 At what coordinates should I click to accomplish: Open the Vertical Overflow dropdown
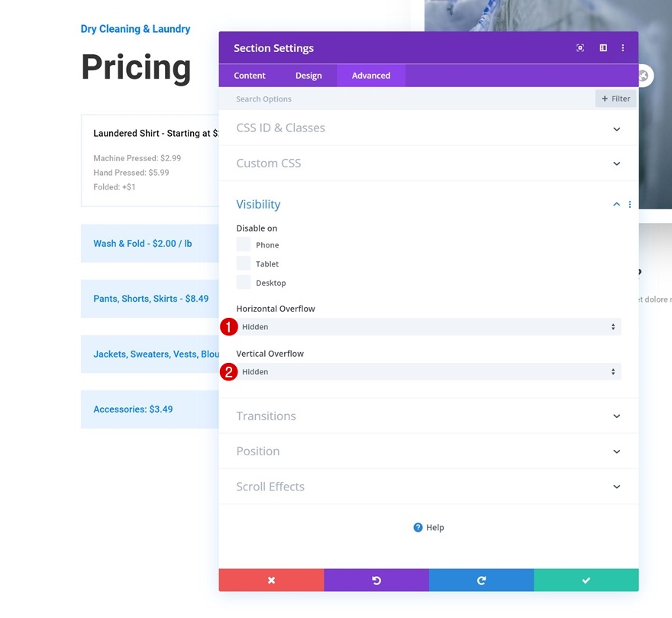point(428,372)
